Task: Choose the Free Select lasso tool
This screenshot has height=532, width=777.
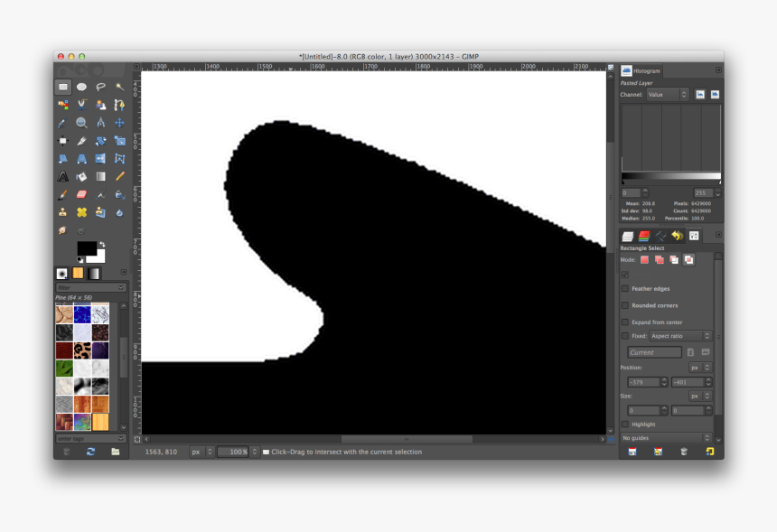Action: (101, 86)
